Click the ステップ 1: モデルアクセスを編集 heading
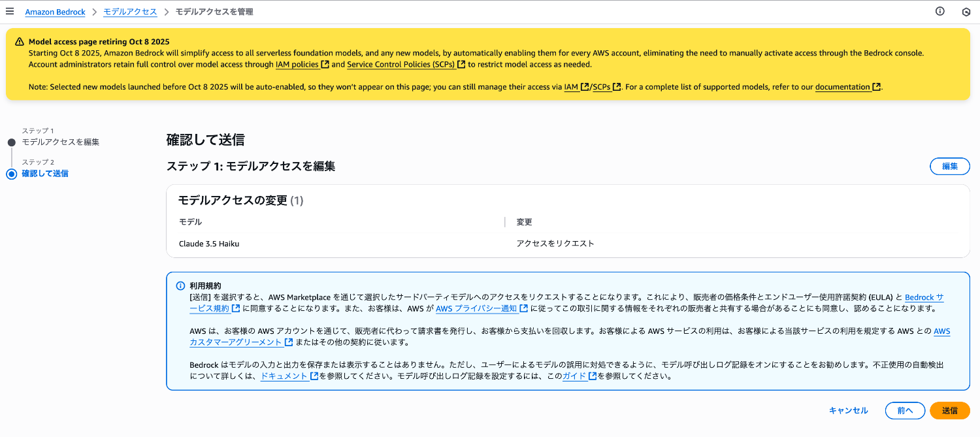The width and height of the screenshot is (980, 437). (x=251, y=167)
